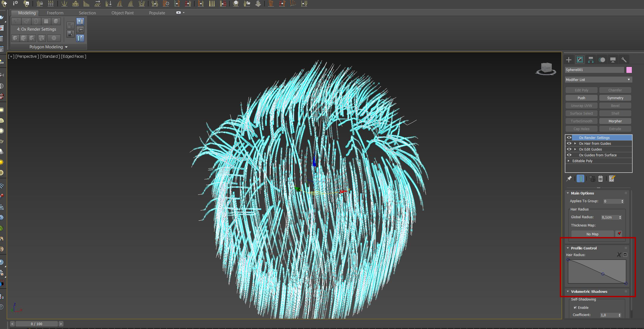Collapse the Profile Control rollout
This screenshot has width=644, height=329.
pos(568,248)
